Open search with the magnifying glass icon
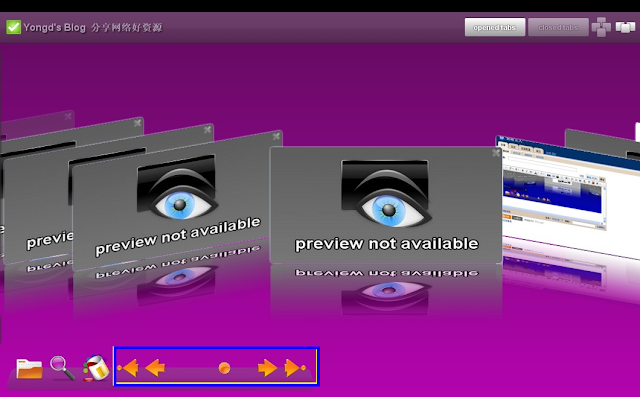Viewport: 640px width, 397px height. click(62, 368)
